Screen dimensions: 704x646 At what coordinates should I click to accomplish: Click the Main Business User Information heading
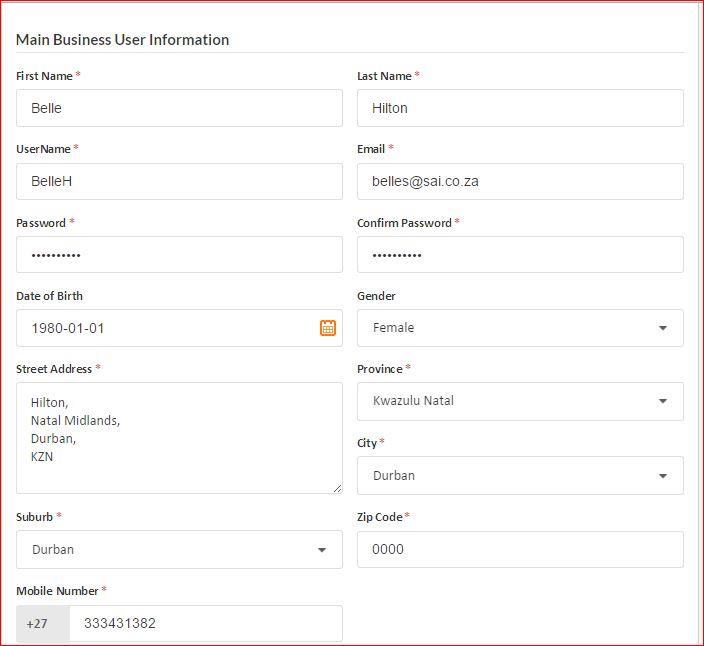pyautogui.click(x=123, y=40)
